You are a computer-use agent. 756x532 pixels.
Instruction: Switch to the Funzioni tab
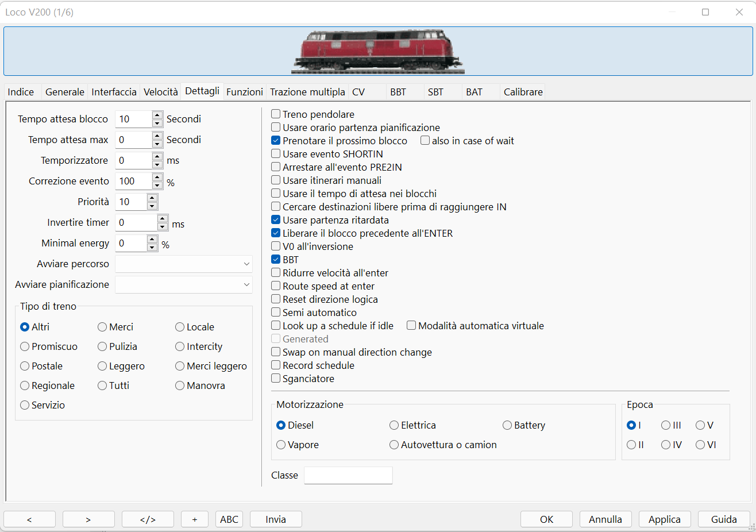coord(245,92)
